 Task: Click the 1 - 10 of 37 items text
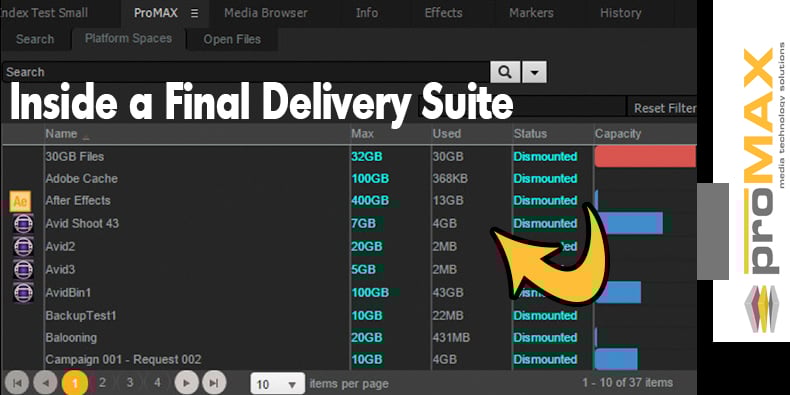[x=627, y=383]
